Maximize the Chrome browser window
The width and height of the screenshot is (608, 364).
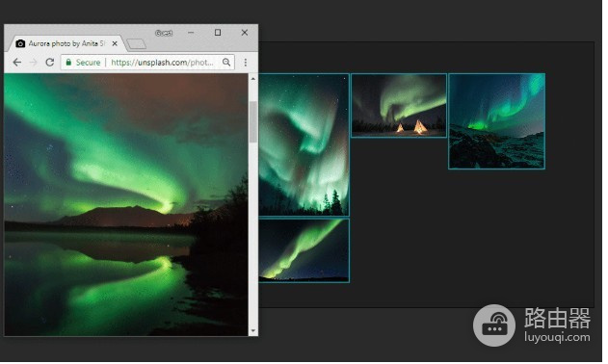218,33
